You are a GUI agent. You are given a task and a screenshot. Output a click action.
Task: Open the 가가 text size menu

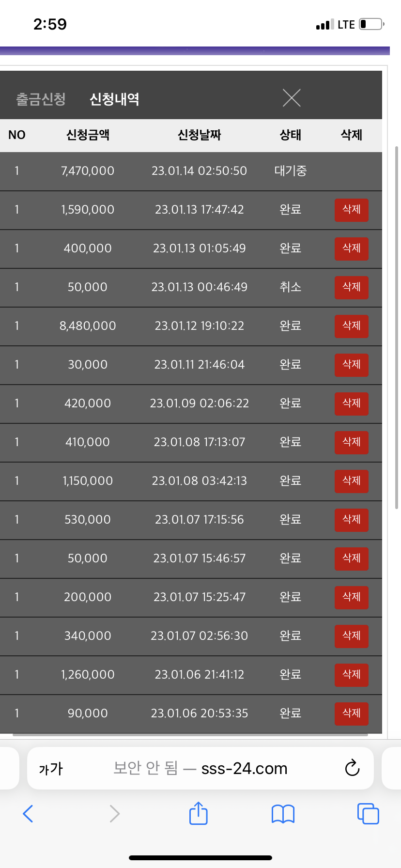pyautogui.click(x=51, y=769)
